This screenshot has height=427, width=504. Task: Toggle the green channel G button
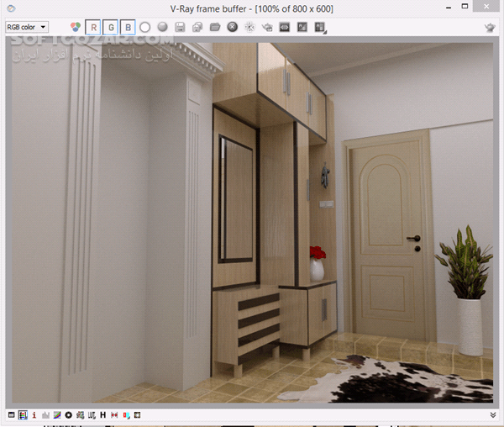pyautogui.click(x=109, y=27)
